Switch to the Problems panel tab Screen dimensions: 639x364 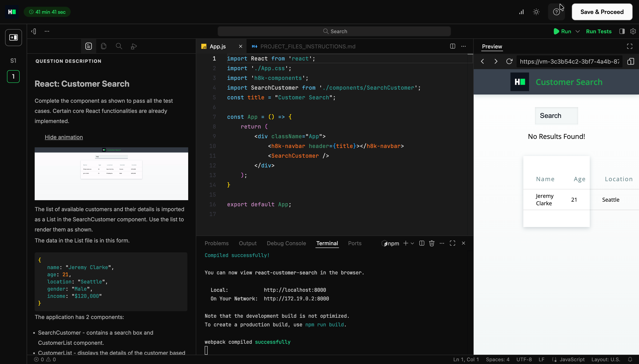[x=217, y=243]
